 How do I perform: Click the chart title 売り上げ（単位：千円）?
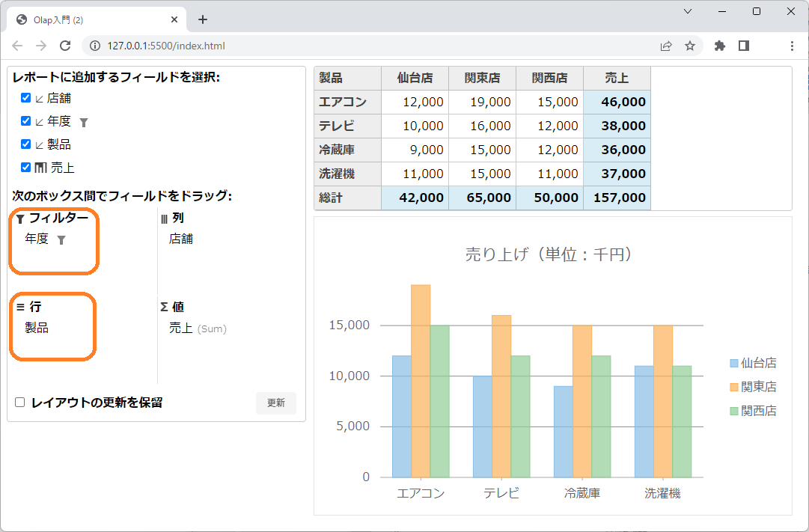(x=549, y=254)
